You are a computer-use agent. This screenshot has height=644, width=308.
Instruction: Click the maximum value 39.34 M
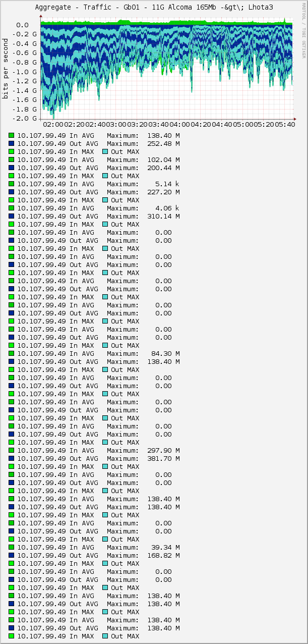(x=165, y=548)
